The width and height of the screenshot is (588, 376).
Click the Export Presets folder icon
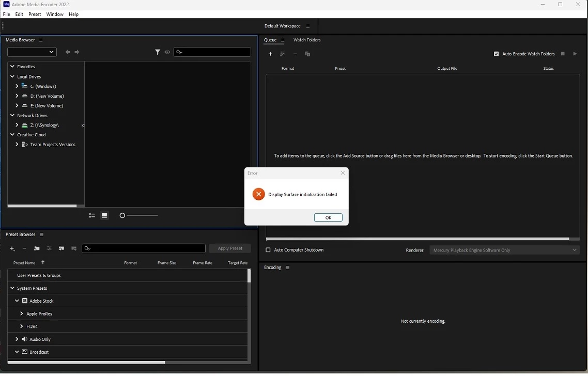74,248
